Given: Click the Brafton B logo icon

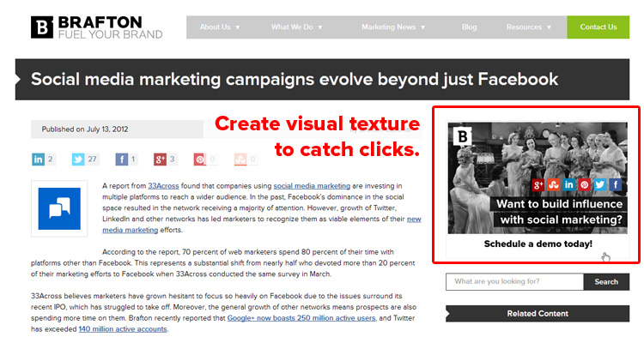Looking at the screenshot, I should (42, 27).
